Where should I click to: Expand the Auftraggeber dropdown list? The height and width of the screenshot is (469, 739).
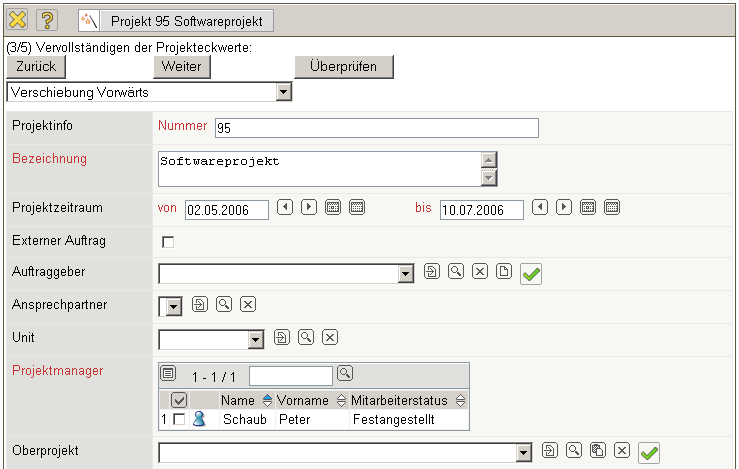(x=405, y=274)
